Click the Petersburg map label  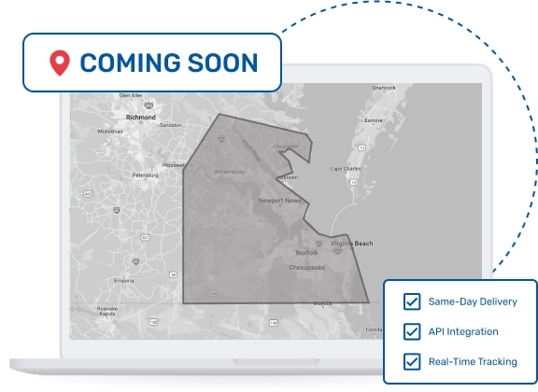pos(145,175)
